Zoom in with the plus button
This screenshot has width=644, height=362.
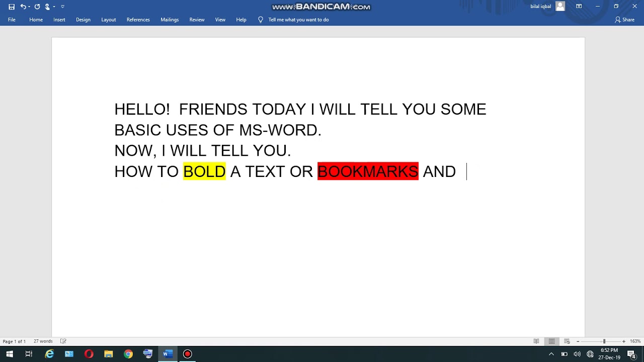point(624,341)
